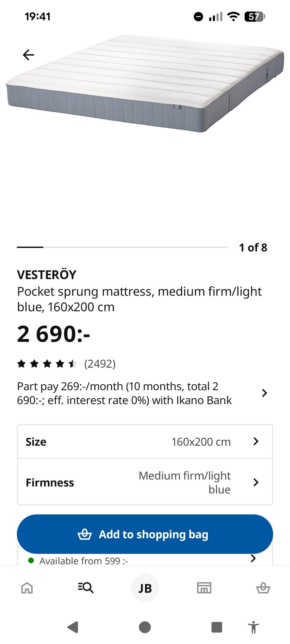The width and height of the screenshot is (290, 644).
Task: Tap the Android back navigation triangle
Action: click(73, 627)
